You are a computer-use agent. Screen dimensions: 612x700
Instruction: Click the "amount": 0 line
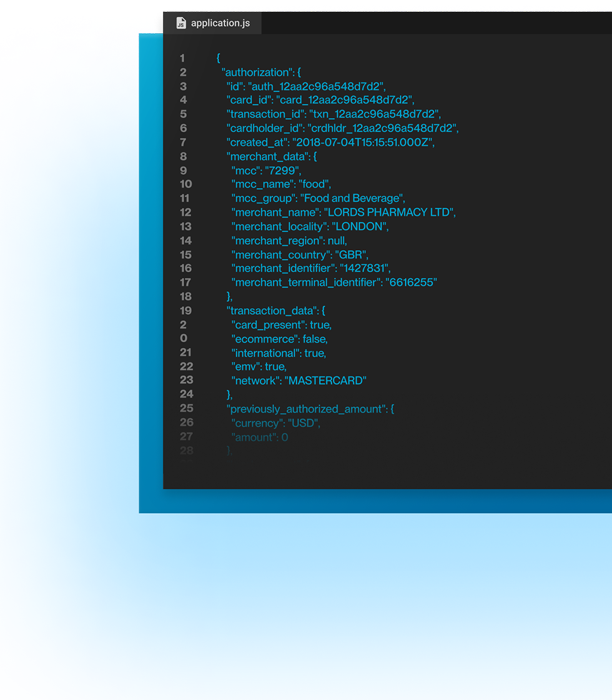point(260,437)
